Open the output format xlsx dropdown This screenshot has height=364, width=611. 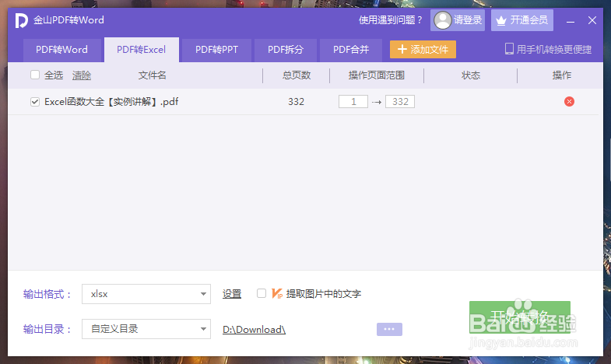point(146,294)
